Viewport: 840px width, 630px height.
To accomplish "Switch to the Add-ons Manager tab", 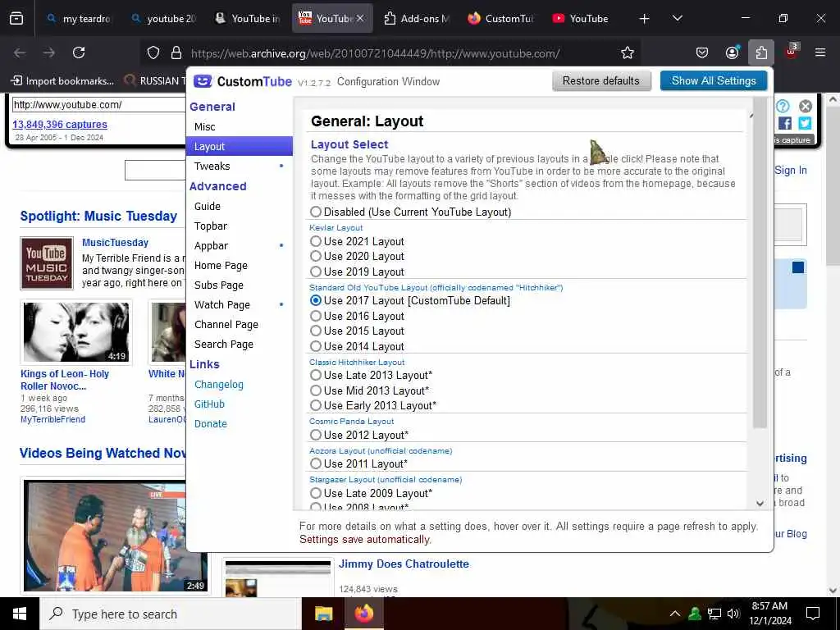I will tap(417, 19).
